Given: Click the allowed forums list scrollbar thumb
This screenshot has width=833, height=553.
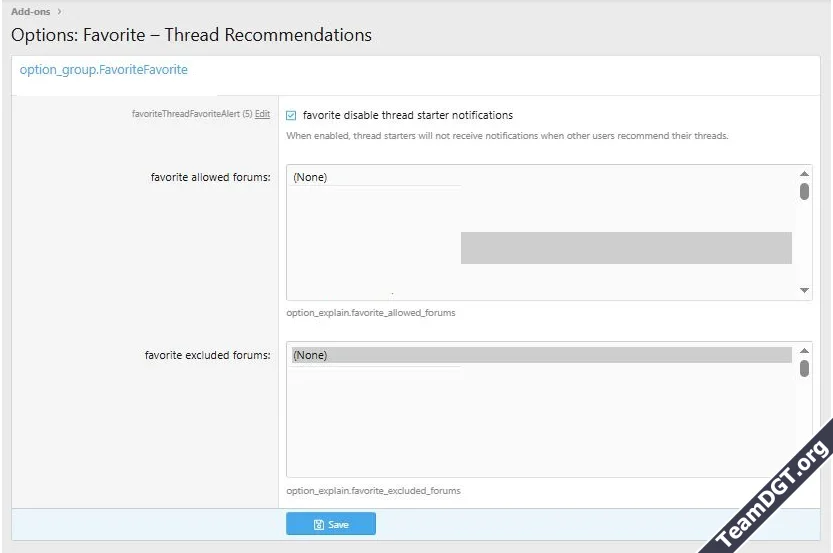Looking at the screenshot, I should click(x=804, y=191).
